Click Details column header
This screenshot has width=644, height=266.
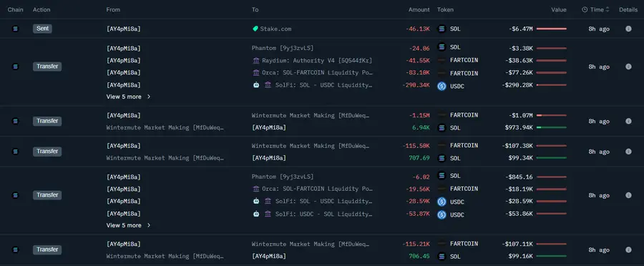(x=628, y=9)
